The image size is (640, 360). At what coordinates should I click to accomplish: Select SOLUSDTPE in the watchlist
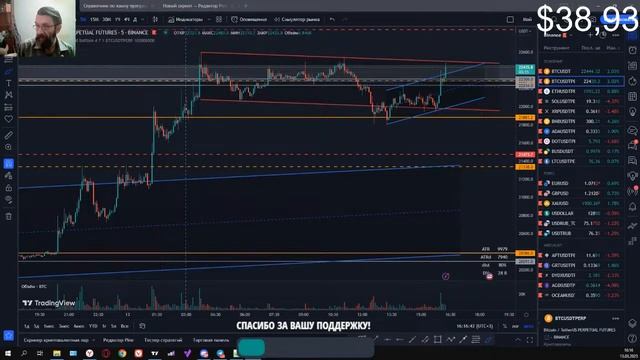pyautogui.click(x=581, y=101)
